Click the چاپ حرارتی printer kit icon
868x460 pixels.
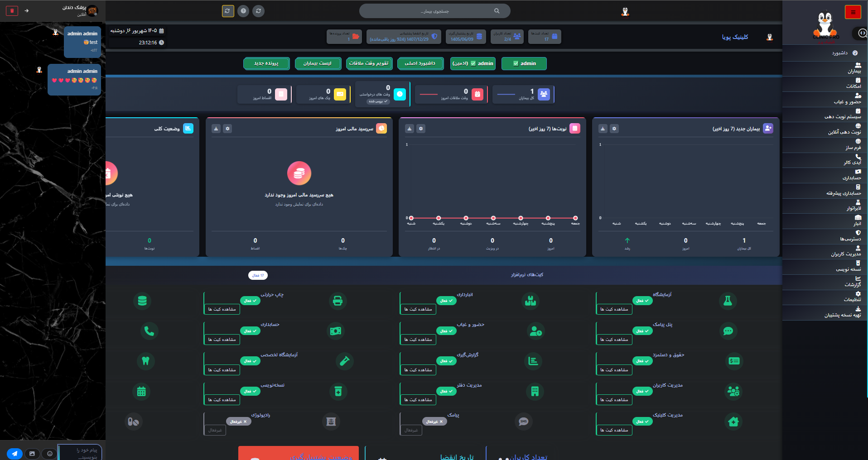tap(338, 301)
